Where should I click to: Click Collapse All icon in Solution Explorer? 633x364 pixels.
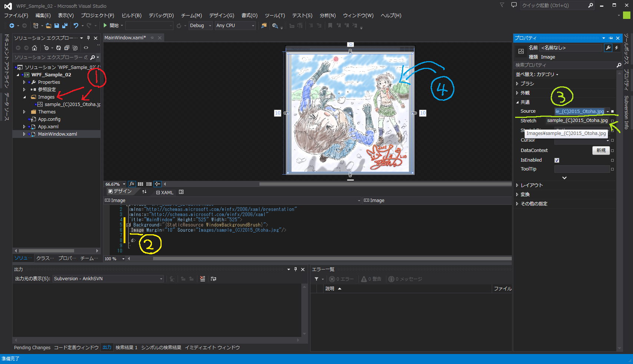[67, 48]
